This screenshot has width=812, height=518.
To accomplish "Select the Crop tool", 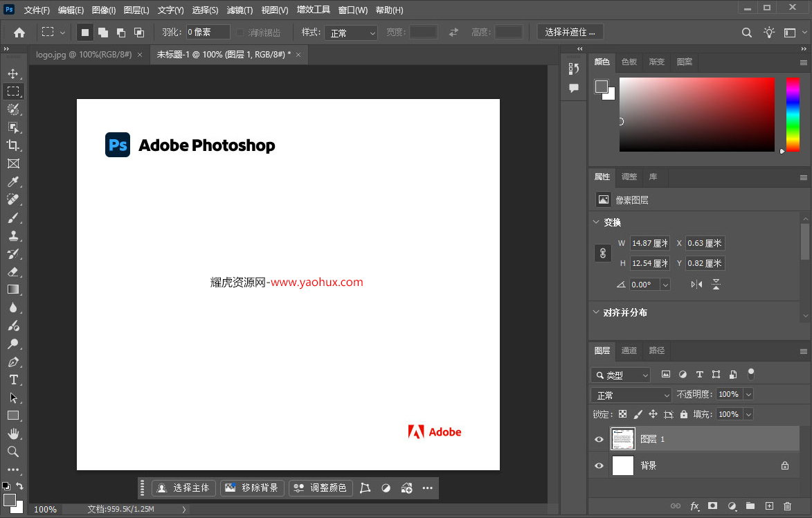I will (14, 145).
